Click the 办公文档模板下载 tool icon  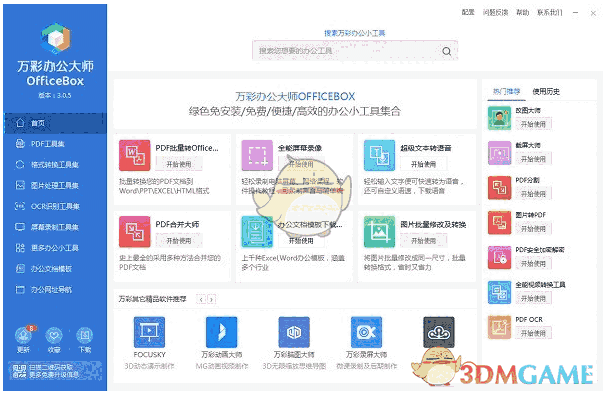click(x=257, y=232)
